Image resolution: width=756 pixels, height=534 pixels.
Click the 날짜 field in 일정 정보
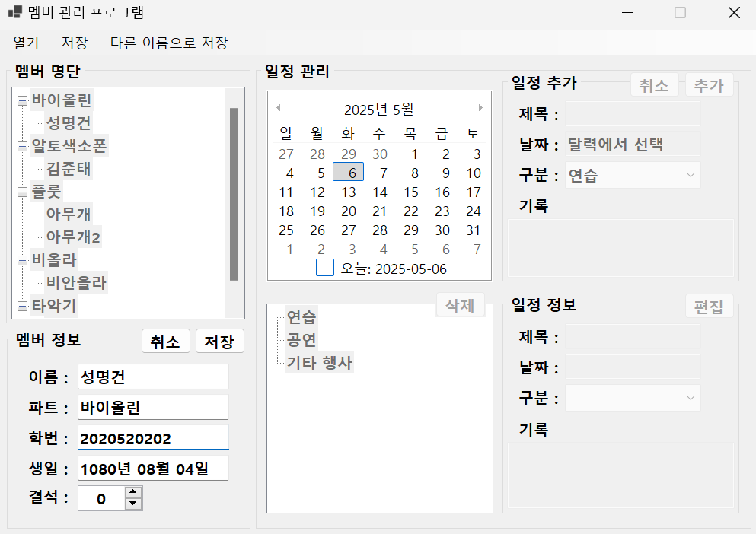[633, 367]
